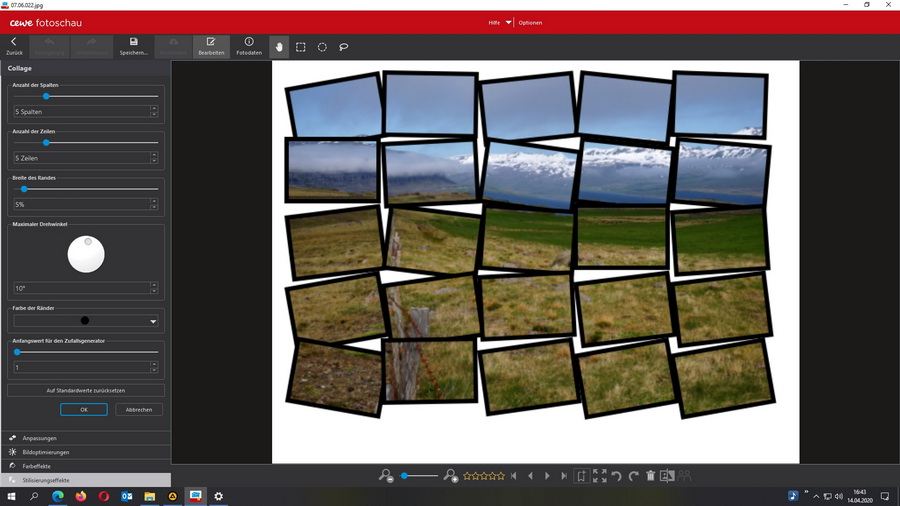
Task: Click the zoom out magnifier icon
Action: coord(386,476)
